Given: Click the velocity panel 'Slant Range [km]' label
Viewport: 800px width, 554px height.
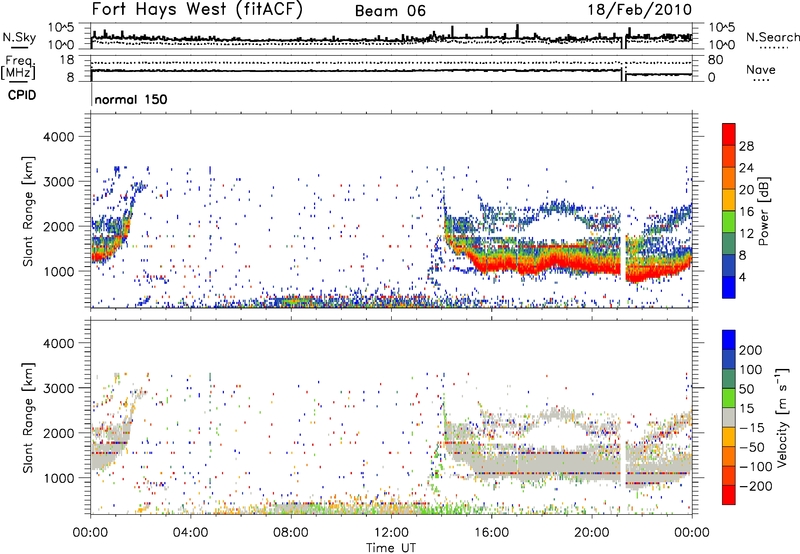Looking at the screenshot, I should click(x=29, y=417).
